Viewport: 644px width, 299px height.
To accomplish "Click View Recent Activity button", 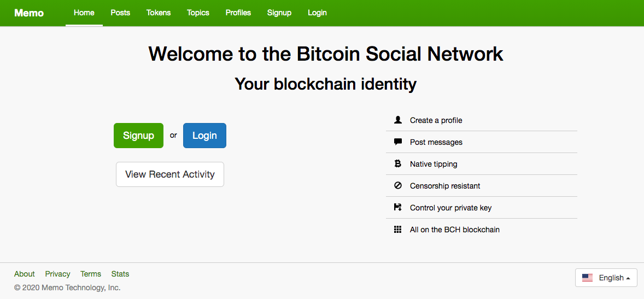I will click(x=170, y=174).
